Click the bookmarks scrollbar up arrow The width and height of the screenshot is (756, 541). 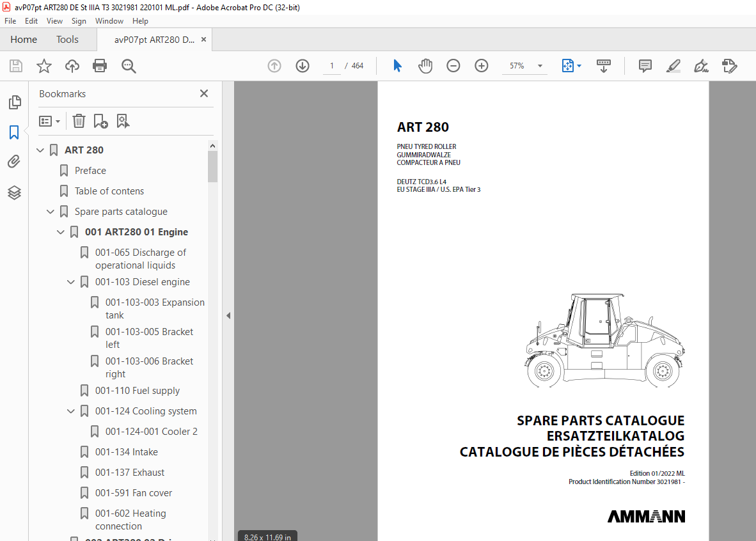click(212, 146)
